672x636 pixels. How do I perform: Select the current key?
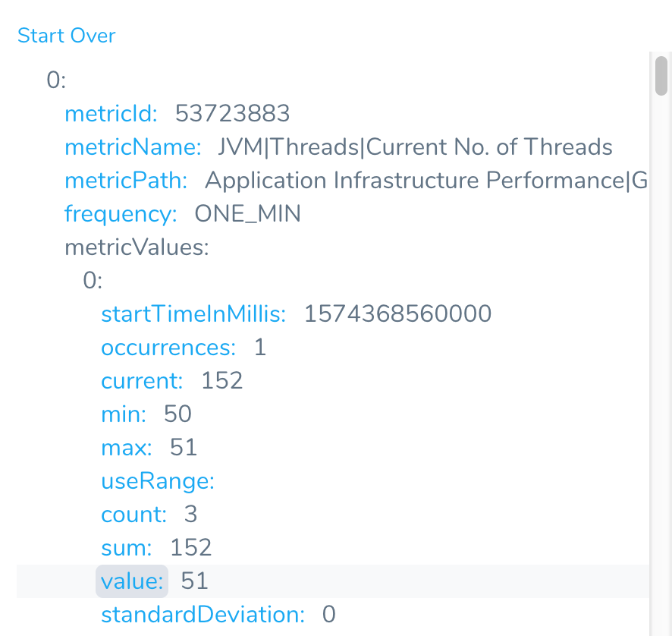pos(142,381)
